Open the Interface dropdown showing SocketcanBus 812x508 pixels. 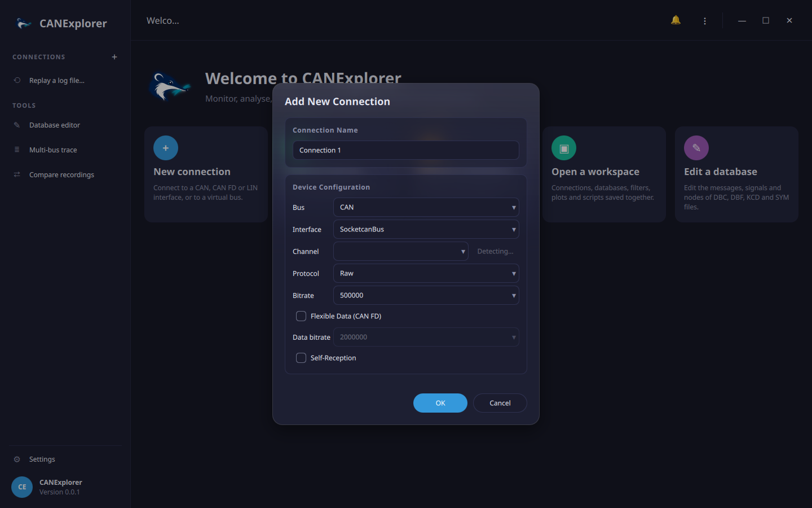tap(426, 229)
